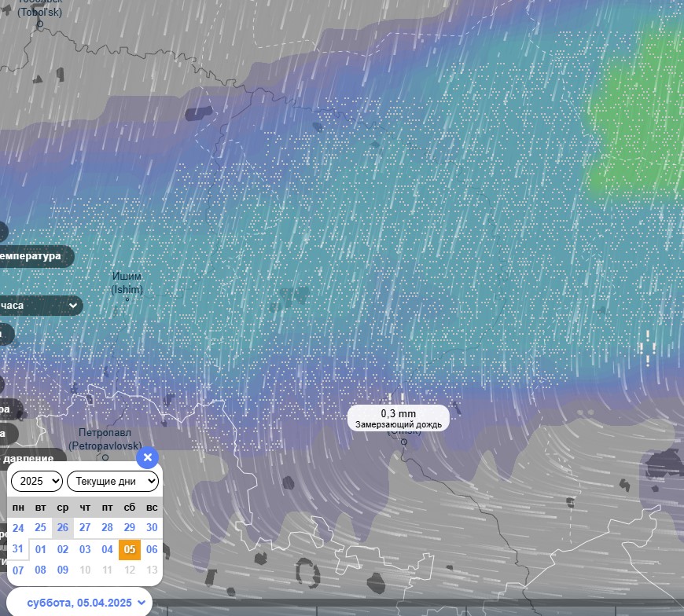Choose date 26 in the calendar
This screenshot has height=616, width=684.
[x=63, y=527]
